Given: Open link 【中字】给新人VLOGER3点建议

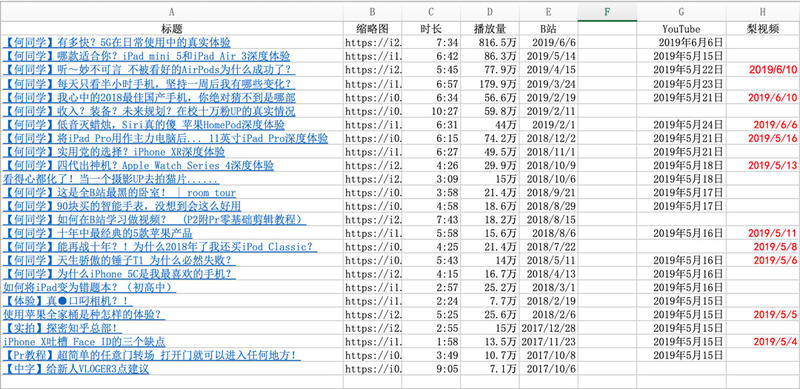Looking at the screenshot, I should [x=76, y=369].
